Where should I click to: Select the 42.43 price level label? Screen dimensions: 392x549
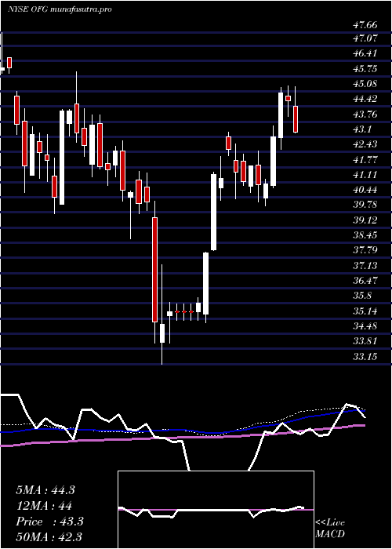[365, 144]
